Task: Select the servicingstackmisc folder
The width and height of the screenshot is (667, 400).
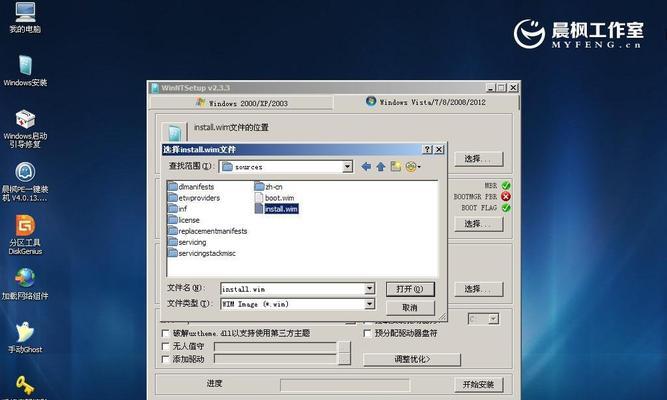Action: click(202, 253)
